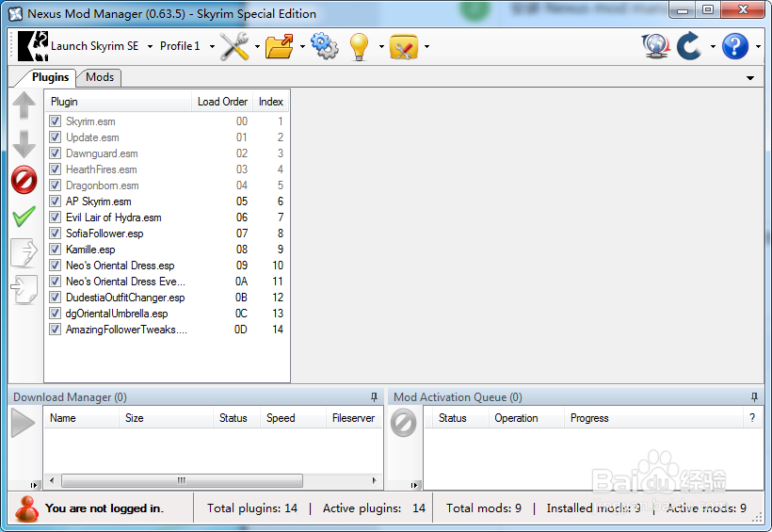Click the not-logged-in user icon

pyautogui.click(x=26, y=508)
